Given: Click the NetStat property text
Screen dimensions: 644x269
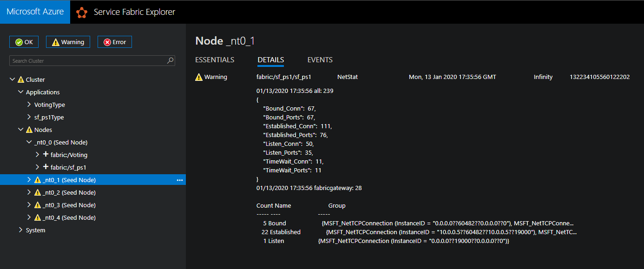Looking at the screenshot, I should [348, 77].
